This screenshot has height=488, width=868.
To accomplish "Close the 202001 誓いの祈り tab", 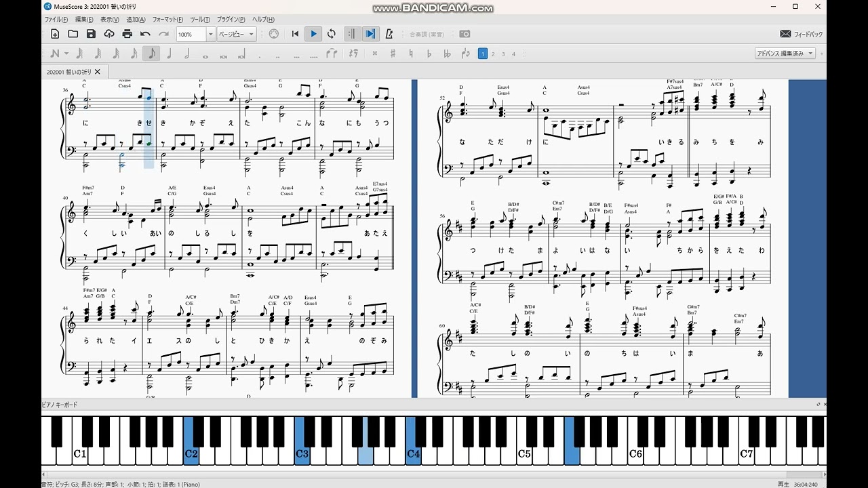I will pos(98,72).
